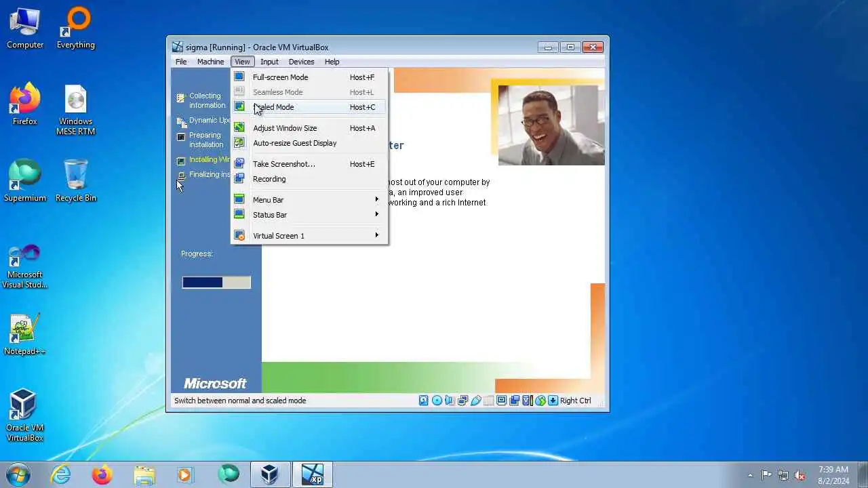Click the USB devices status bar icon
The height and width of the screenshot is (488, 868).
click(476, 401)
